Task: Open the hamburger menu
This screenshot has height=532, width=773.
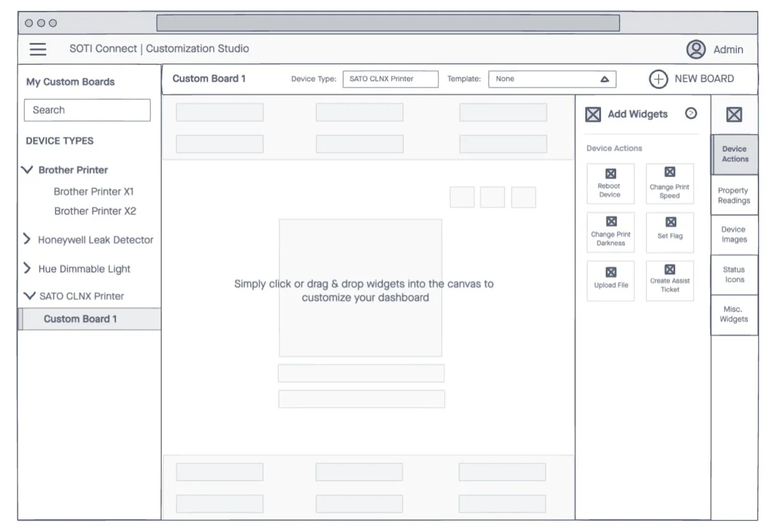Action: click(x=38, y=48)
